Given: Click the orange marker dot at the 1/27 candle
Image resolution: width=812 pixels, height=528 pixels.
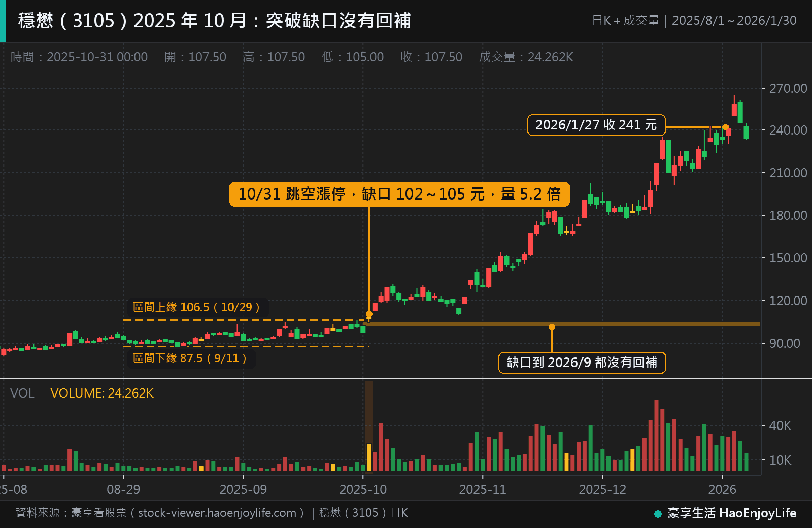Looking at the screenshot, I should [726, 127].
